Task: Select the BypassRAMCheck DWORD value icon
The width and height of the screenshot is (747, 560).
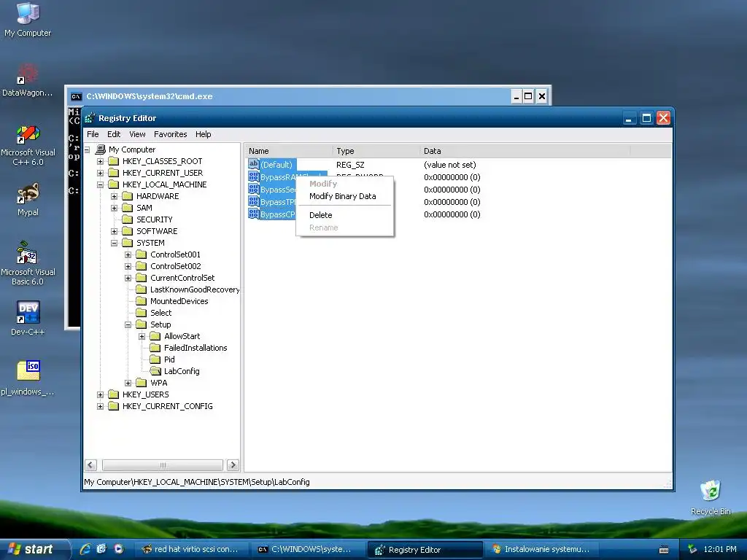Action: [x=253, y=176]
